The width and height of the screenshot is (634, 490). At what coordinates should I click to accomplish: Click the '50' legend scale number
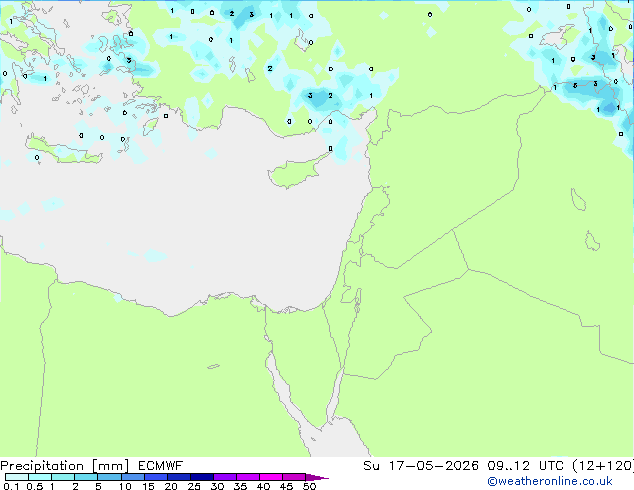(x=309, y=486)
